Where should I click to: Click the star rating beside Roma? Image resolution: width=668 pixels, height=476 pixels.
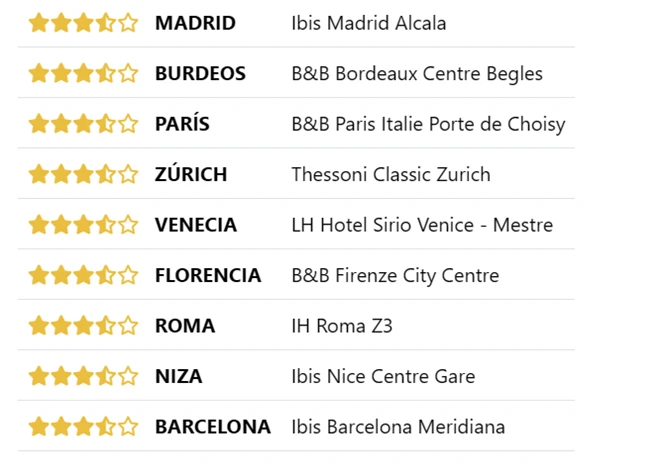click(x=83, y=326)
